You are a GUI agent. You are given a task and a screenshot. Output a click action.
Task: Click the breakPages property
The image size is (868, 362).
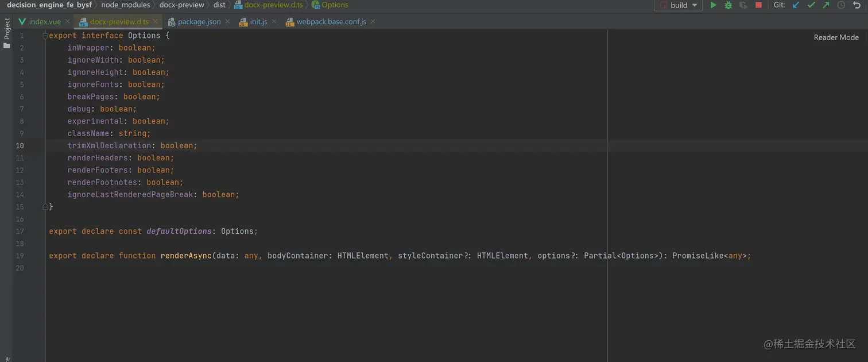point(91,97)
